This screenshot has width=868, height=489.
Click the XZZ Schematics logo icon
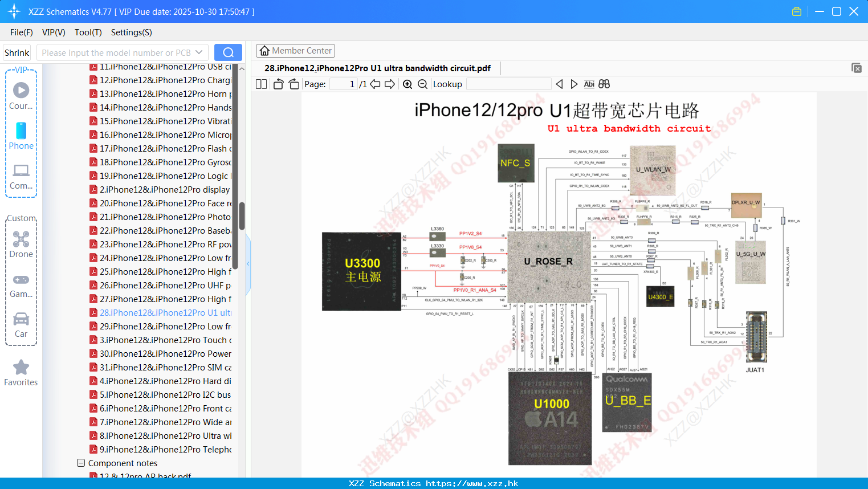click(14, 11)
